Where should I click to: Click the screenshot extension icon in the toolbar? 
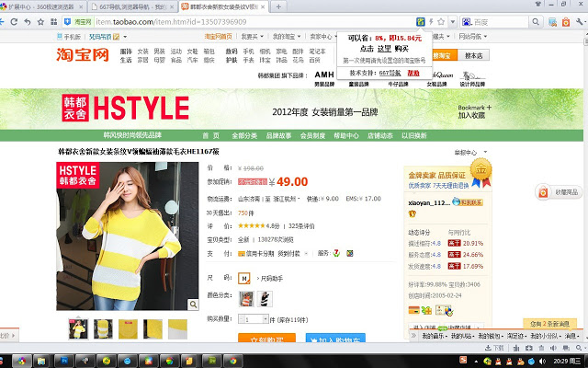click(x=552, y=22)
